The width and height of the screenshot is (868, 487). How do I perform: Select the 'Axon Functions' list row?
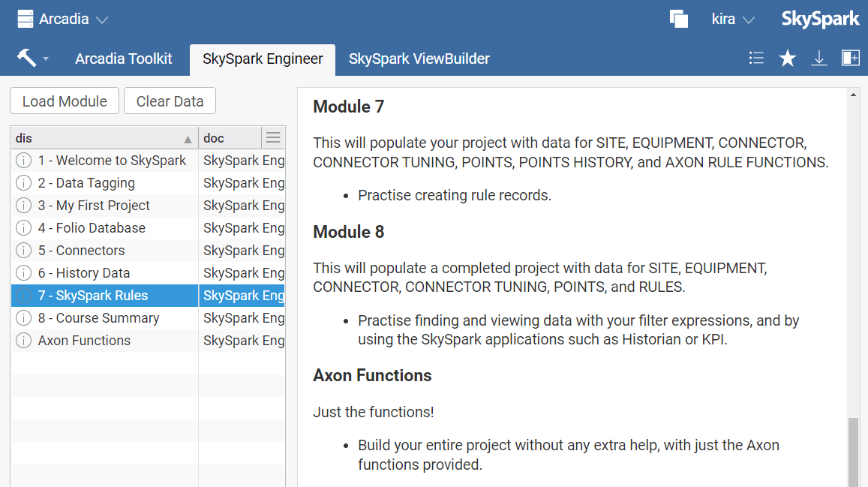point(148,341)
